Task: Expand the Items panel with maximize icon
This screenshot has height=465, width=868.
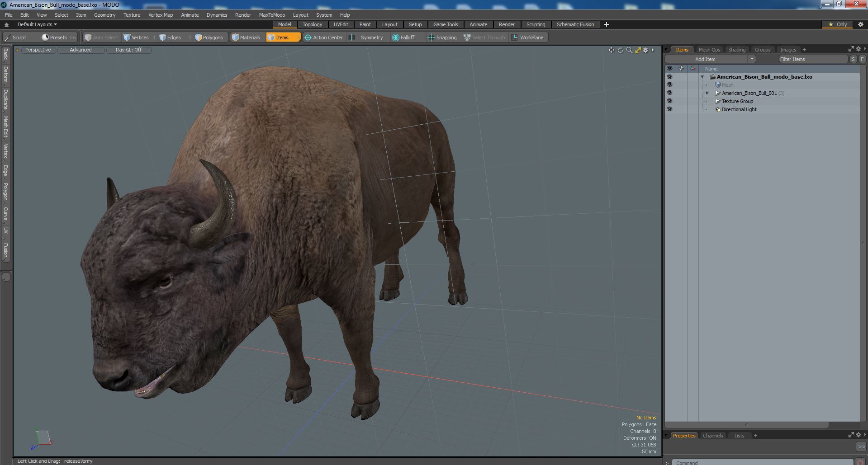Action: tap(851, 49)
